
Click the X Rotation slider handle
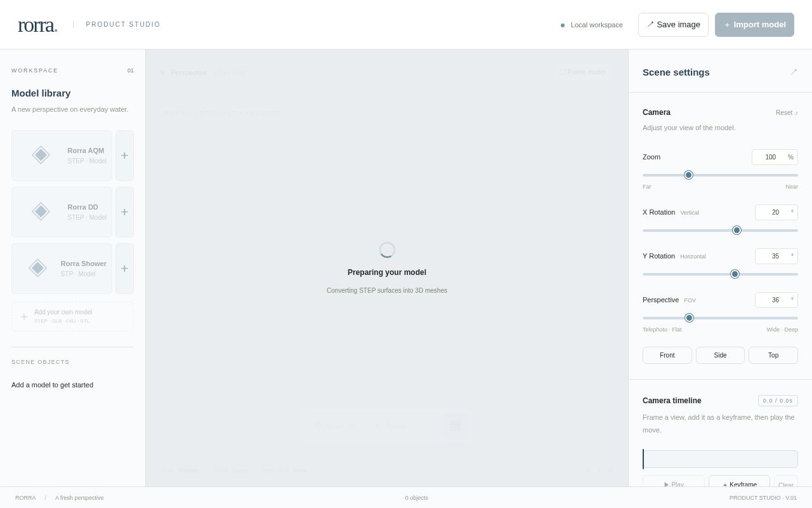[737, 231]
